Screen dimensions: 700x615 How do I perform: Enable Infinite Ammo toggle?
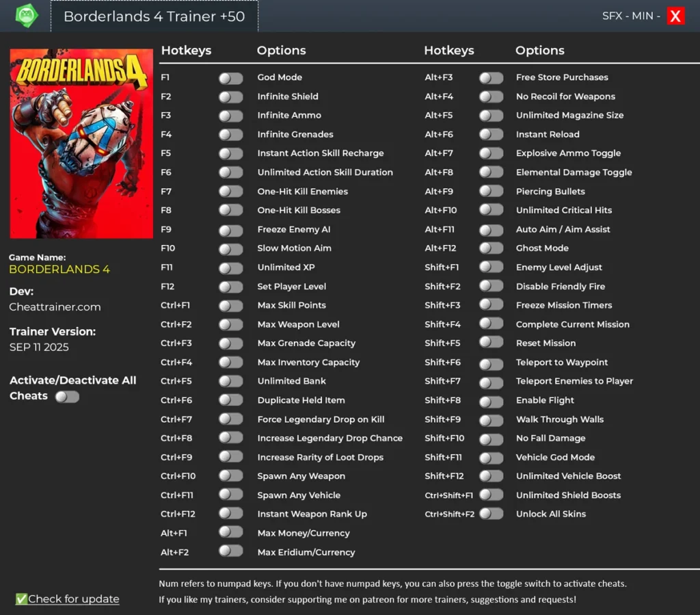pos(231,116)
